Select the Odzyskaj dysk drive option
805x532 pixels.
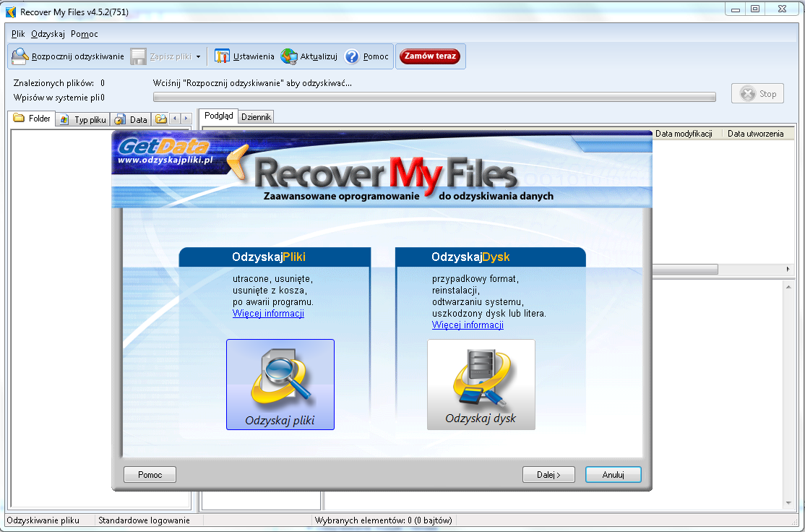point(481,385)
